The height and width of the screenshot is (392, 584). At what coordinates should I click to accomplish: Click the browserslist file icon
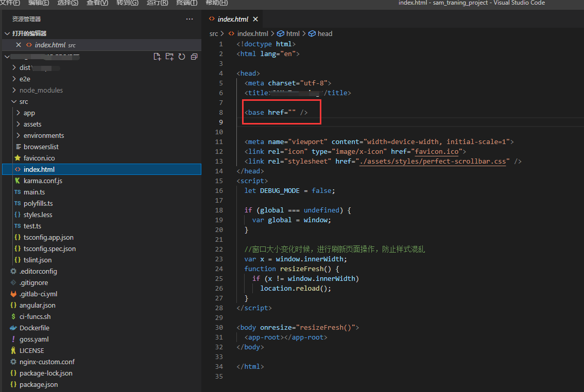(x=18, y=147)
